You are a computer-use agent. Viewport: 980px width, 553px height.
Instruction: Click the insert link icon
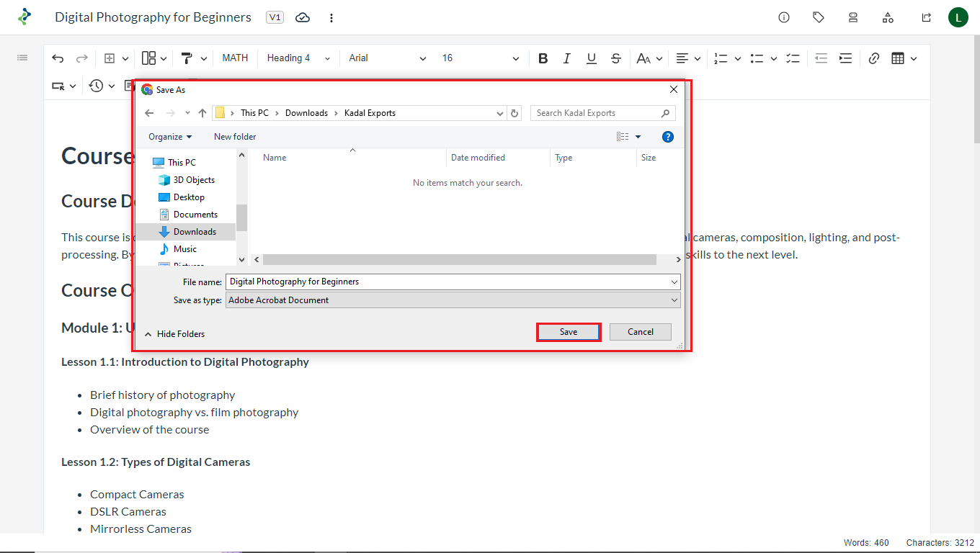click(x=874, y=58)
